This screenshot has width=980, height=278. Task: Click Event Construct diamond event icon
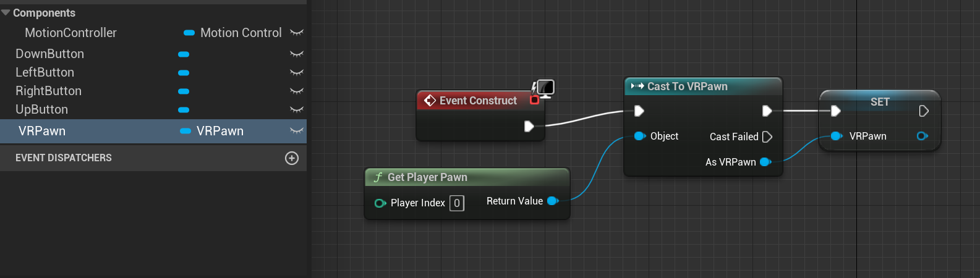[430, 100]
